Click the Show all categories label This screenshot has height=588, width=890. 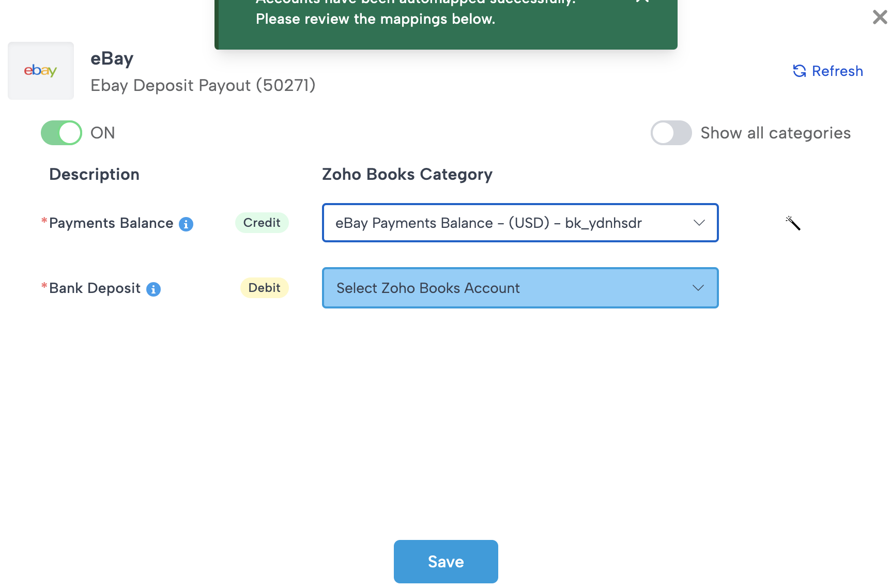click(775, 133)
